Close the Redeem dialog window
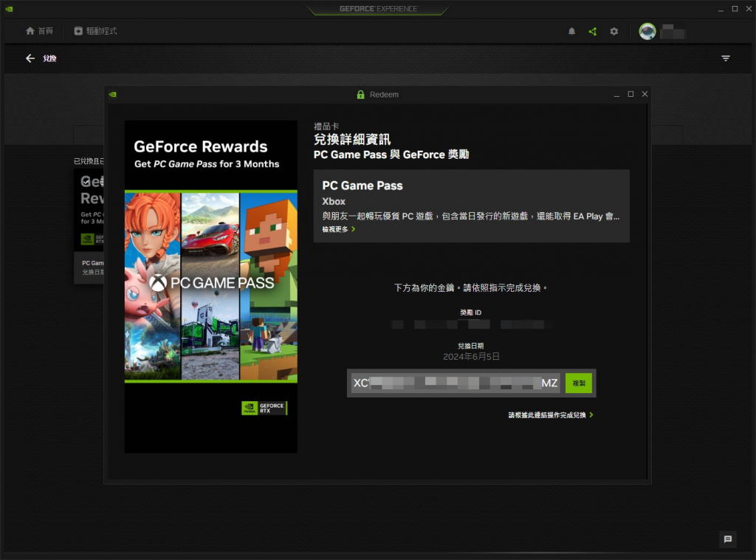Image resolution: width=756 pixels, height=560 pixels. [x=645, y=94]
